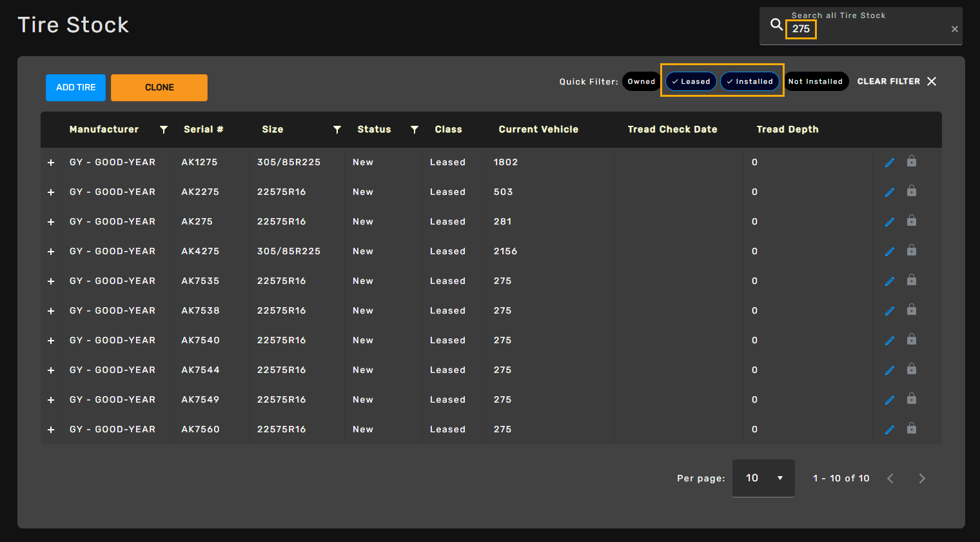Open the Size column filter funnel
The width and height of the screenshot is (980, 542).
pos(337,130)
